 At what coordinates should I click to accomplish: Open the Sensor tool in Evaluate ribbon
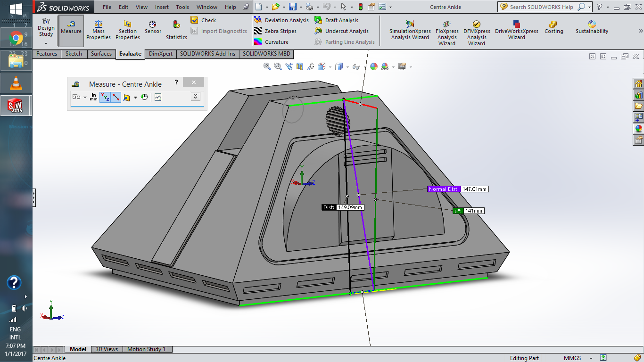[153, 28]
